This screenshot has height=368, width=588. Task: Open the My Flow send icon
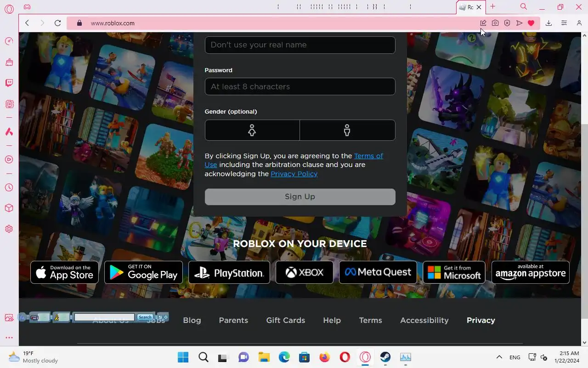pyautogui.click(x=519, y=23)
